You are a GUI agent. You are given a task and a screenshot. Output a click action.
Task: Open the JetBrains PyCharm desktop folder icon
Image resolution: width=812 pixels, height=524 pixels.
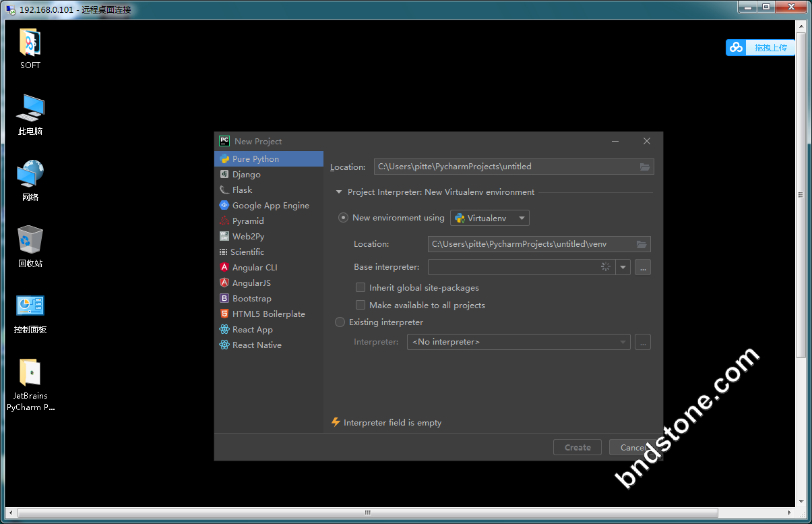tap(30, 373)
